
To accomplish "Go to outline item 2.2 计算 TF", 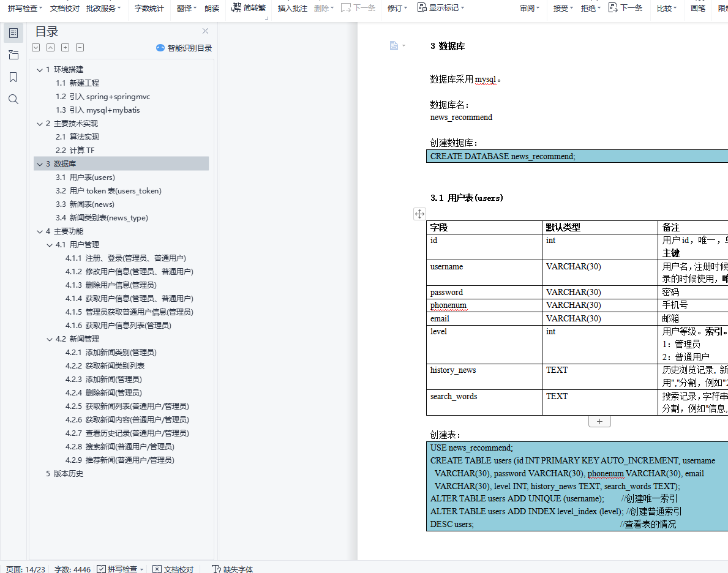I will click(x=75, y=151).
